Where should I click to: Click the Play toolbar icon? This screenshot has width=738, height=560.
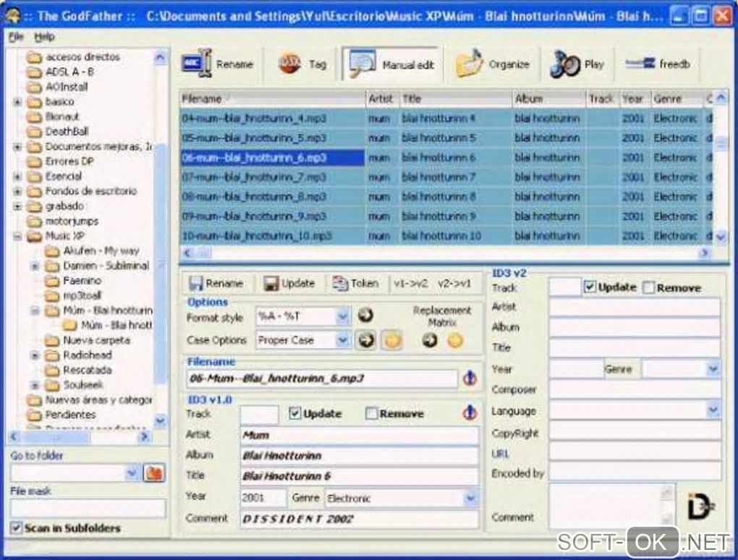577,64
